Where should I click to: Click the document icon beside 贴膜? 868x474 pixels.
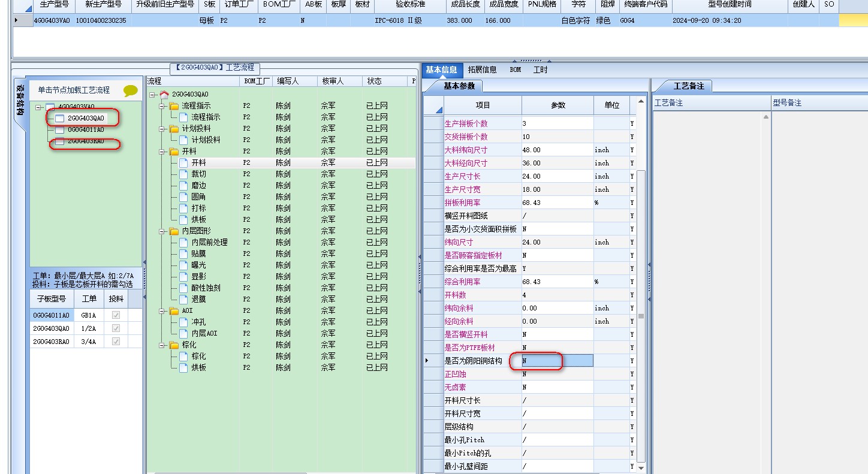click(183, 254)
